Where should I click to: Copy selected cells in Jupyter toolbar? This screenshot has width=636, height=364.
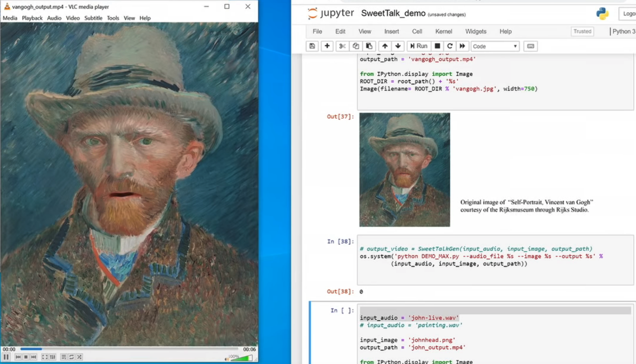356,46
